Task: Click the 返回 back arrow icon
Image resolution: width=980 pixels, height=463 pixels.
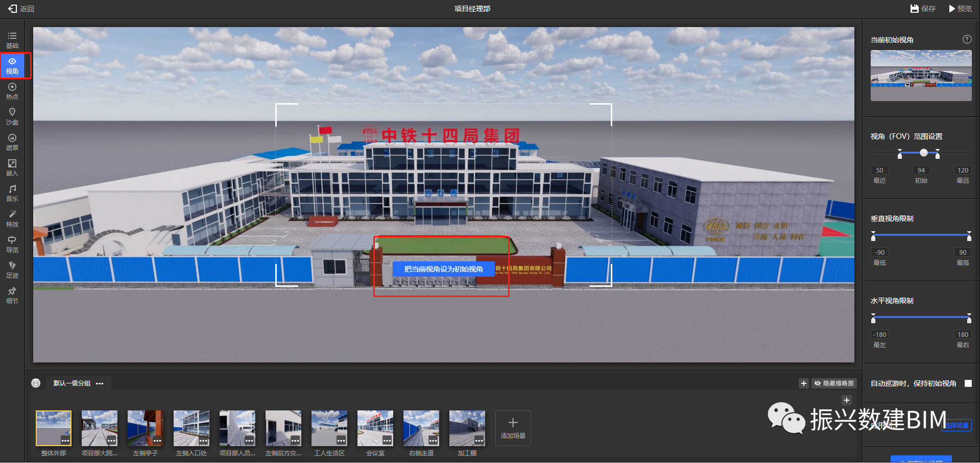Action: (x=12, y=9)
